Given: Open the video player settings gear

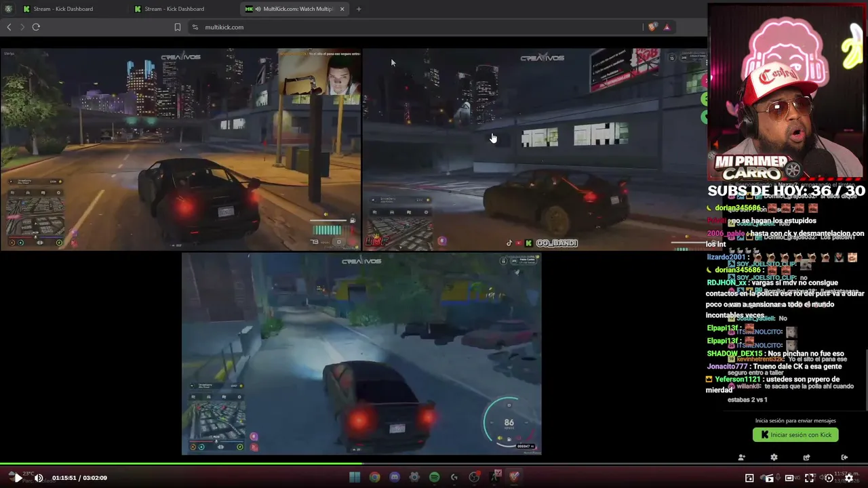Looking at the screenshot, I should click(x=848, y=478).
